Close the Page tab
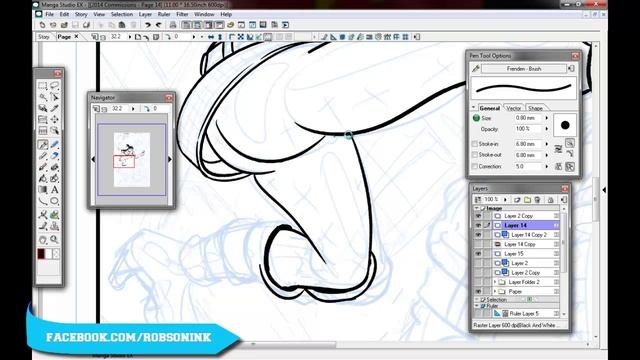The image size is (640, 360). coord(76,36)
